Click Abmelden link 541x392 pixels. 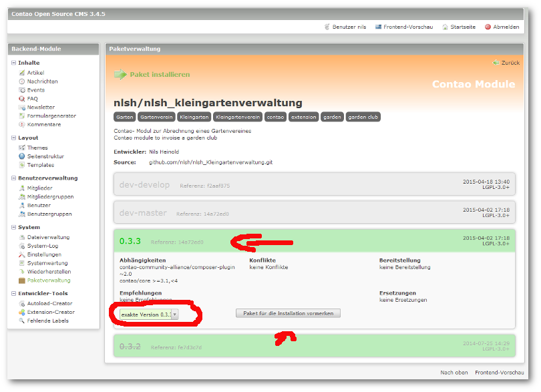click(x=506, y=27)
